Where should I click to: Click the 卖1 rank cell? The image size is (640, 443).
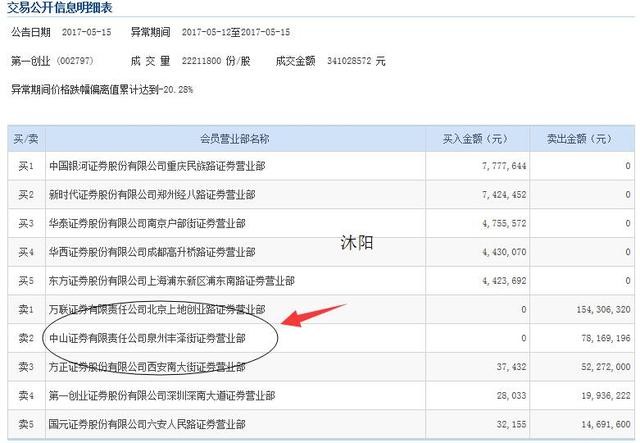point(26,309)
